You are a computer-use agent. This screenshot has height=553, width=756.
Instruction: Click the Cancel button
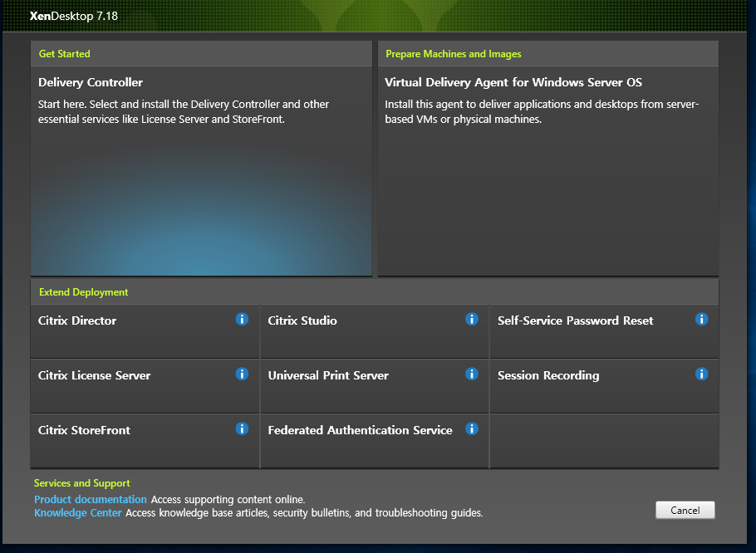tap(685, 510)
